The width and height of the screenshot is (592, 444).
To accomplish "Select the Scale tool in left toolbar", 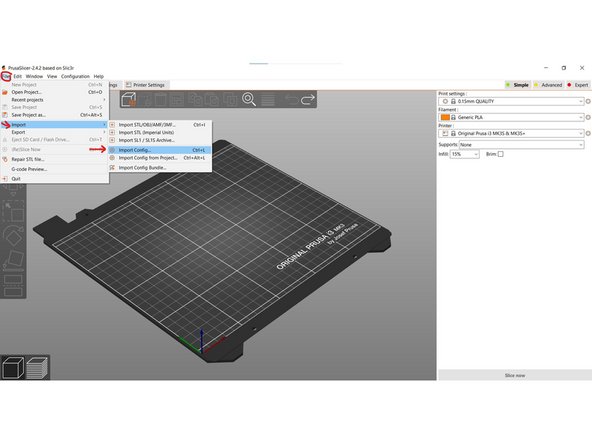I will pyautogui.click(x=13, y=212).
